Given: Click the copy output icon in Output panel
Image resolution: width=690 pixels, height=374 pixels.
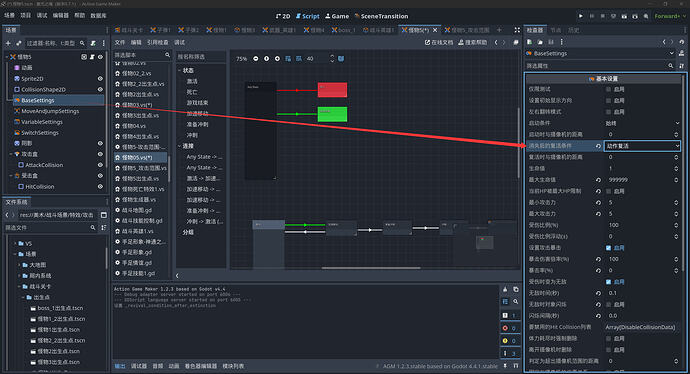Looking at the screenshot, I should (x=515, y=290).
